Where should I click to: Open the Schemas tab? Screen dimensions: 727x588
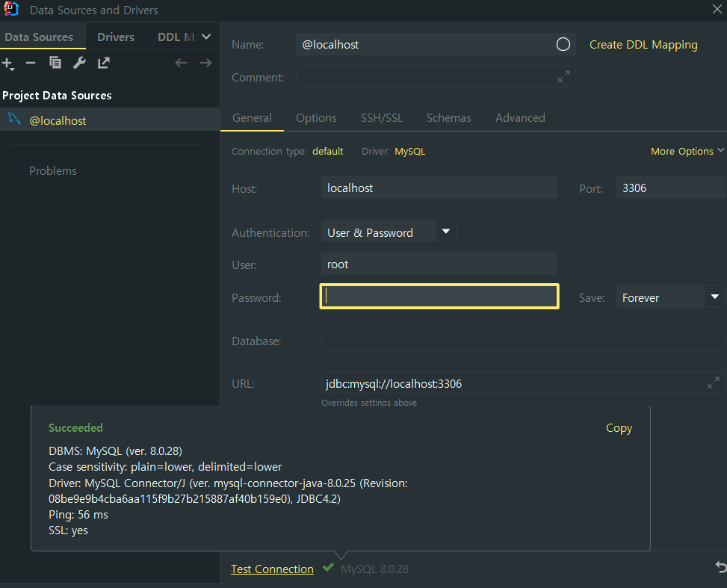pyautogui.click(x=448, y=118)
